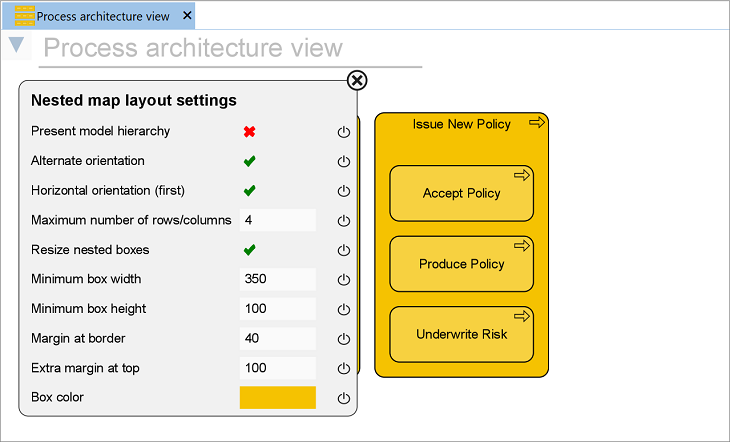Toggle the Resize nested boxes checkmark
Viewport: 730px width, 442px height.
pyautogui.click(x=250, y=250)
